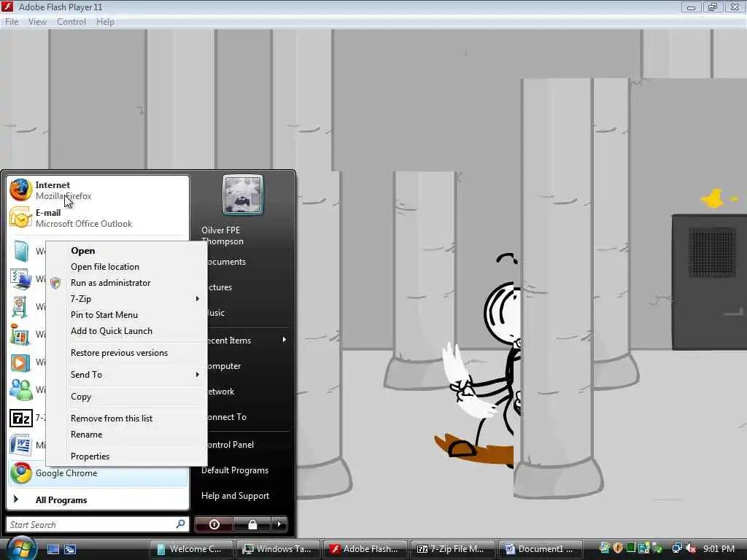Click the Adobe Flash icon in the title bar

7,7
